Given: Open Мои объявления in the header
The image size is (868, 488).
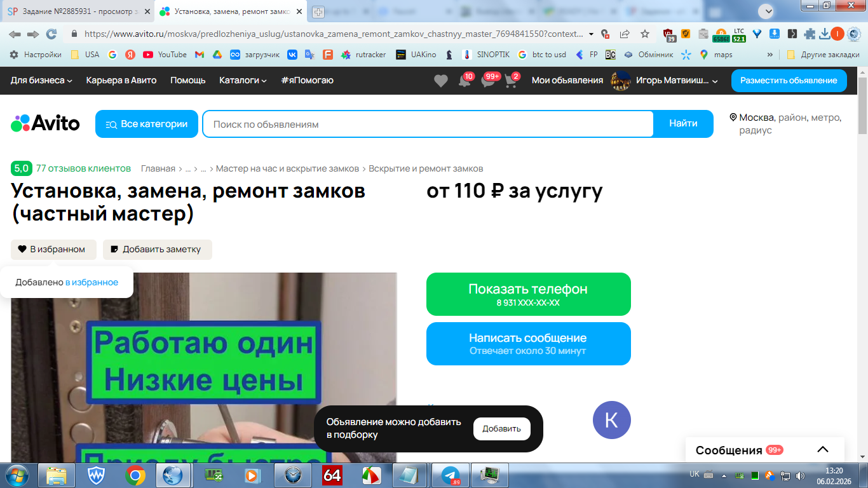Looking at the screenshot, I should (567, 81).
